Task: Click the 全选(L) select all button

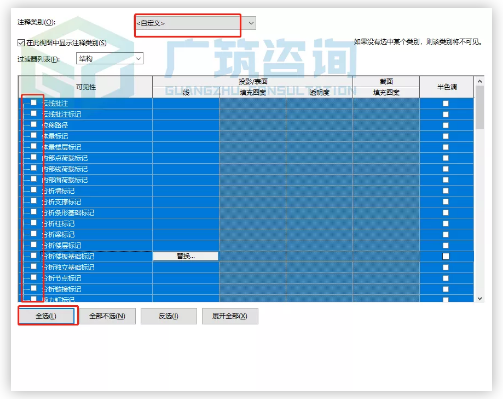Action: pyautogui.click(x=46, y=316)
